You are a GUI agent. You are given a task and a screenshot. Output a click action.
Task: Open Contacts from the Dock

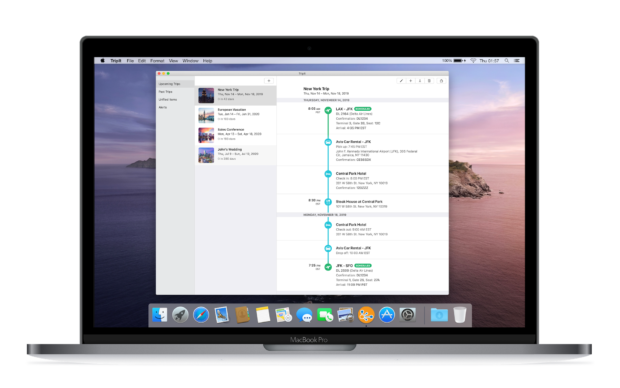[x=242, y=315]
